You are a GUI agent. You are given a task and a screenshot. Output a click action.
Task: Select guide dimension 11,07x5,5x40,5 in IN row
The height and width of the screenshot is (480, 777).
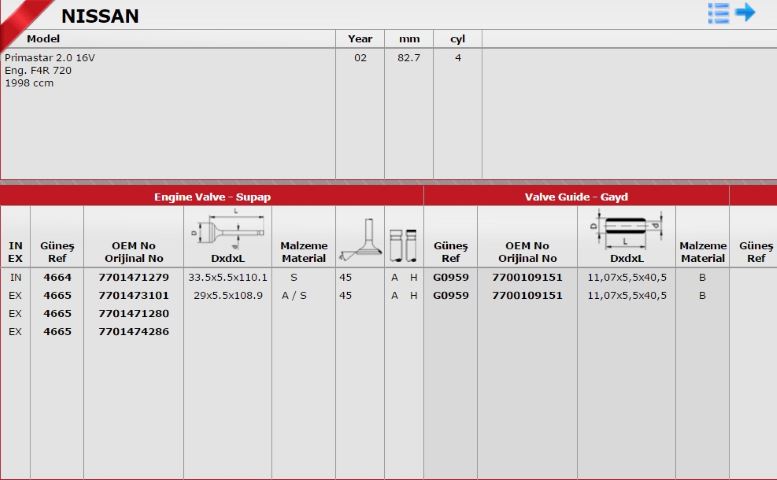point(627,277)
